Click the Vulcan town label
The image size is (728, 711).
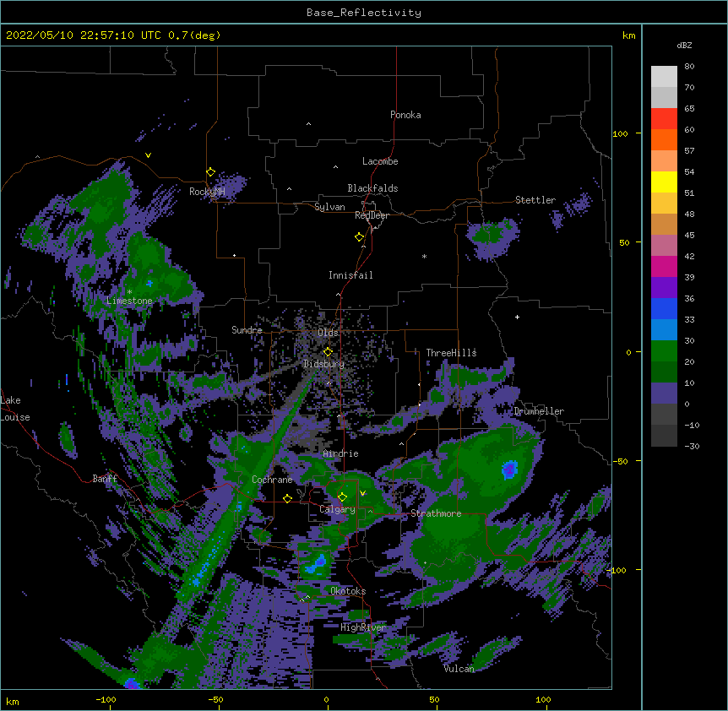click(459, 669)
